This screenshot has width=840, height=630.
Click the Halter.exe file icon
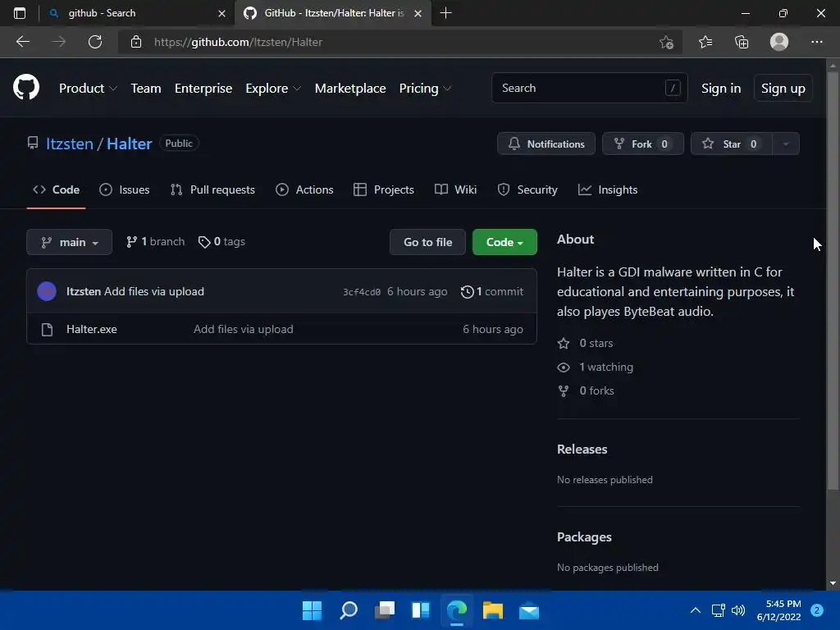click(47, 330)
